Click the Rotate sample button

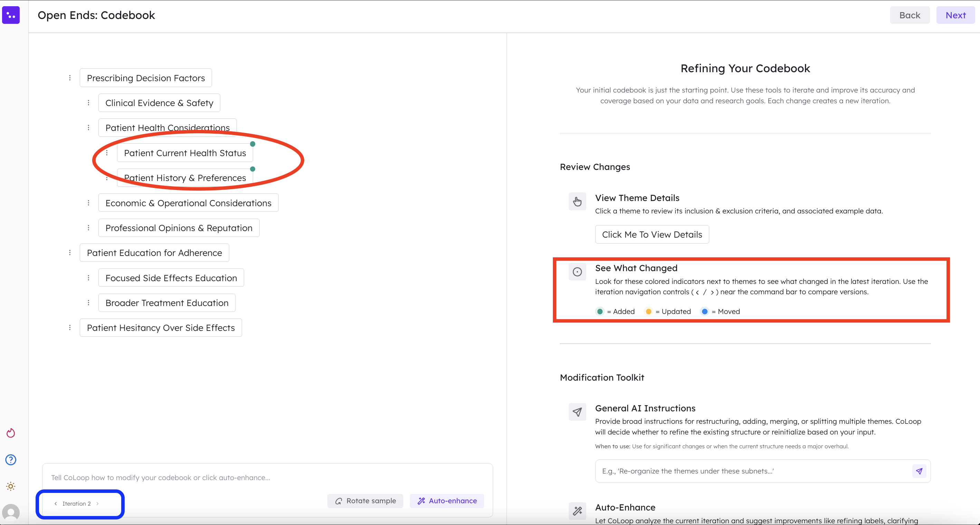(x=365, y=501)
